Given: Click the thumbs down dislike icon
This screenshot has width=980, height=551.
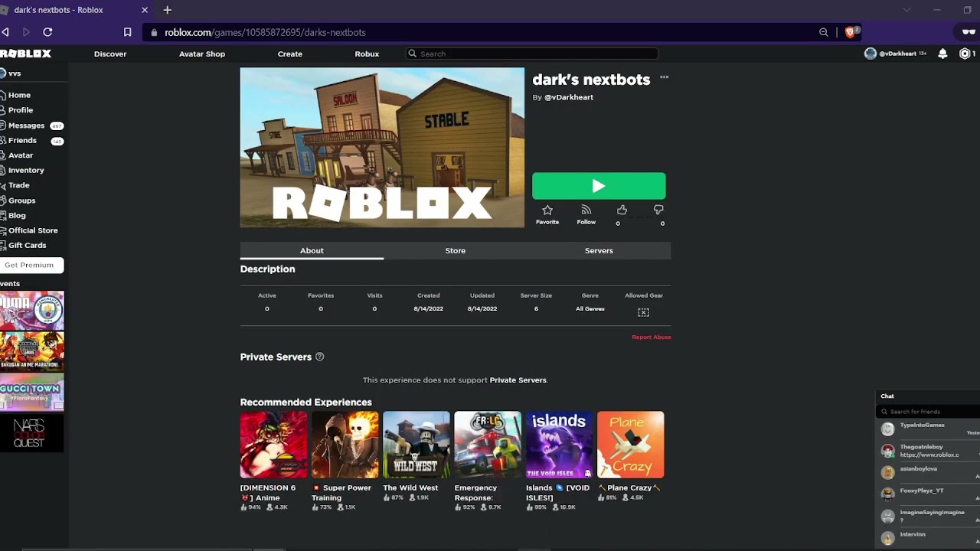Looking at the screenshot, I should click(658, 210).
